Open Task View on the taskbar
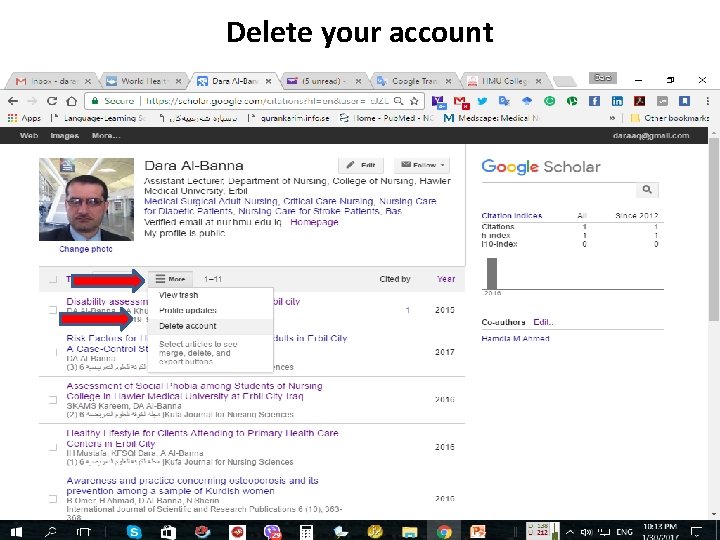The image size is (720, 540). click(x=84, y=532)
